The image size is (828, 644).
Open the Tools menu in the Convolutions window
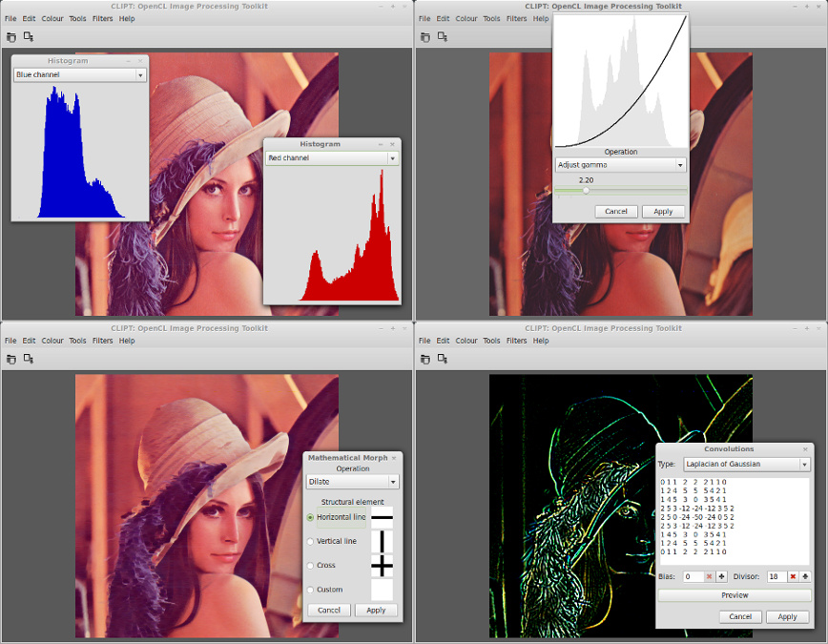(x=491, y=341)
